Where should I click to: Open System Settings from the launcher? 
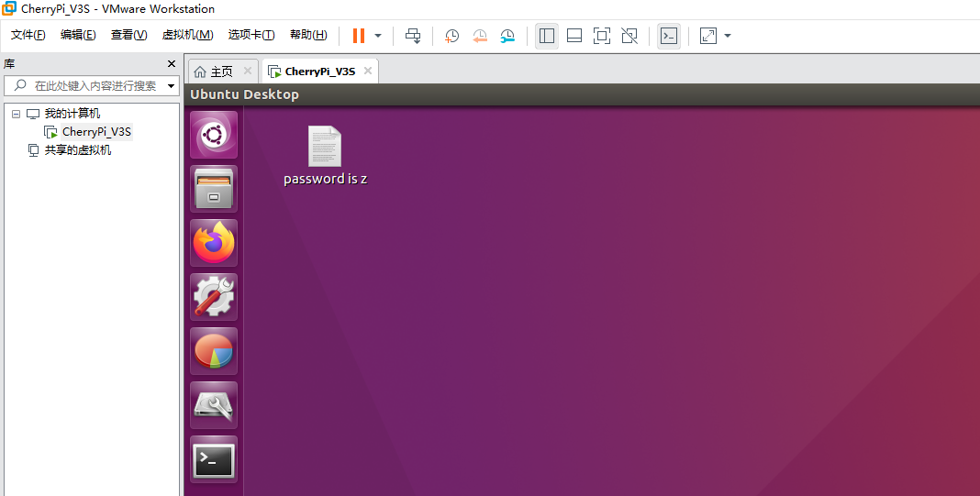point(214,297)
